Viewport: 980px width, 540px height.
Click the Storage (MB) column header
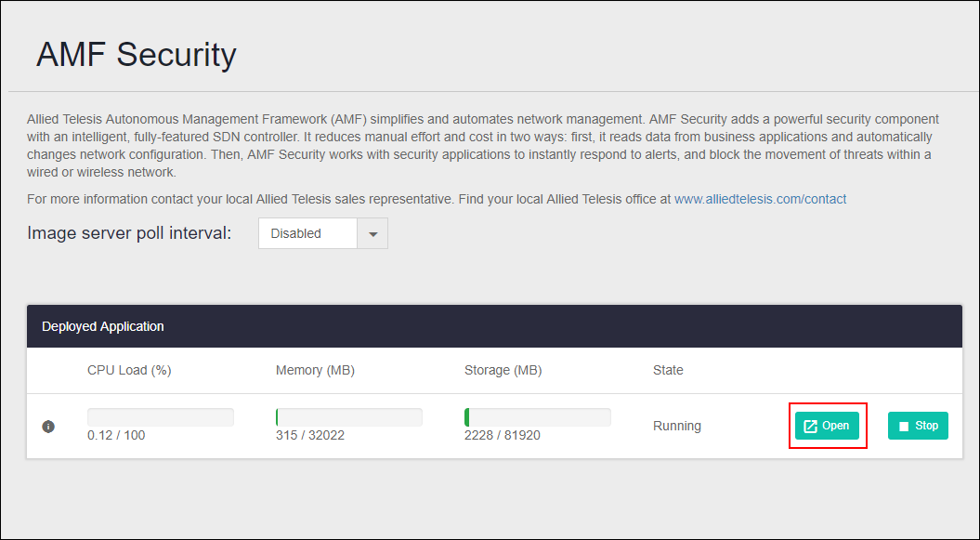click(x=503, y=370)
